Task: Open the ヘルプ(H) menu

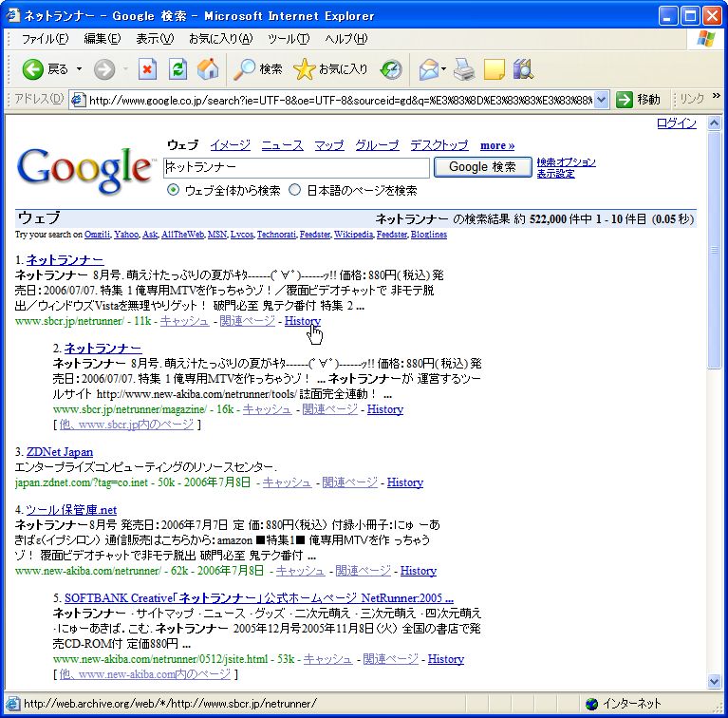Action: 345,39
